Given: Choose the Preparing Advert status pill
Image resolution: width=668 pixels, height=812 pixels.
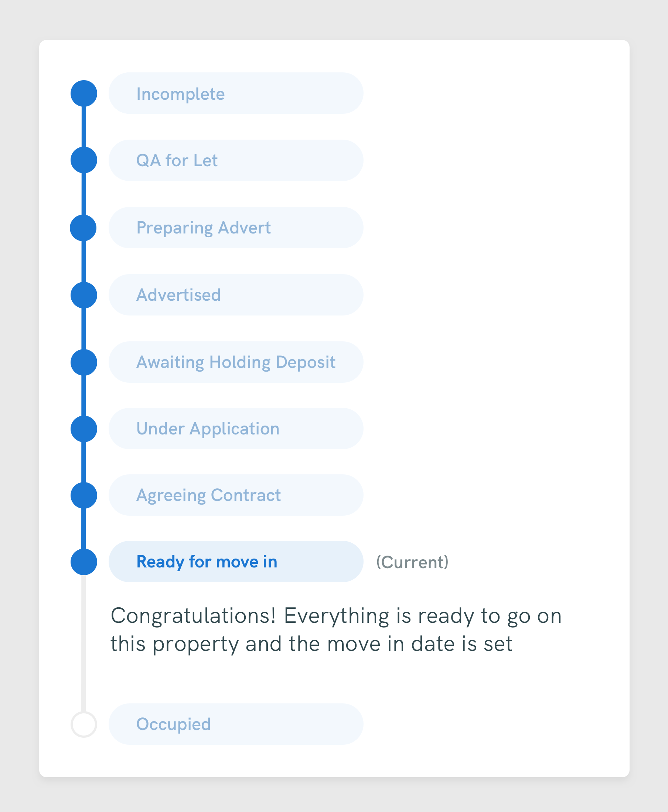Looking at the screenshot, I should tap(236, 228).
